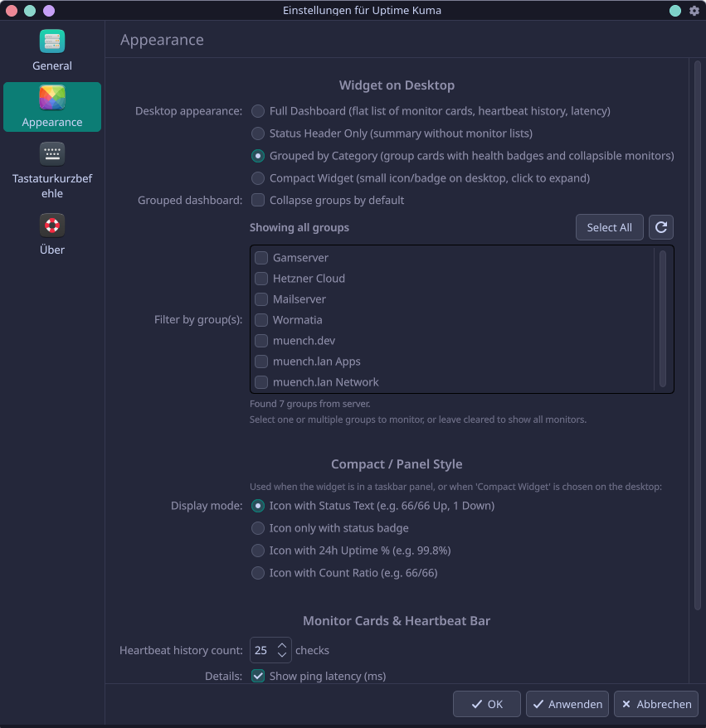Click the main settings page scrollbar
Screen dimensions: 706x728
[697, 335]
